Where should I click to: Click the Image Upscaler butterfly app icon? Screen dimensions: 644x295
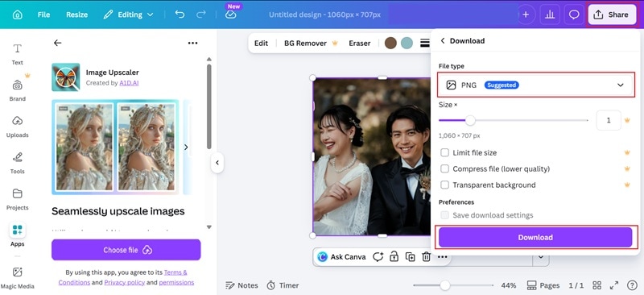66,77
